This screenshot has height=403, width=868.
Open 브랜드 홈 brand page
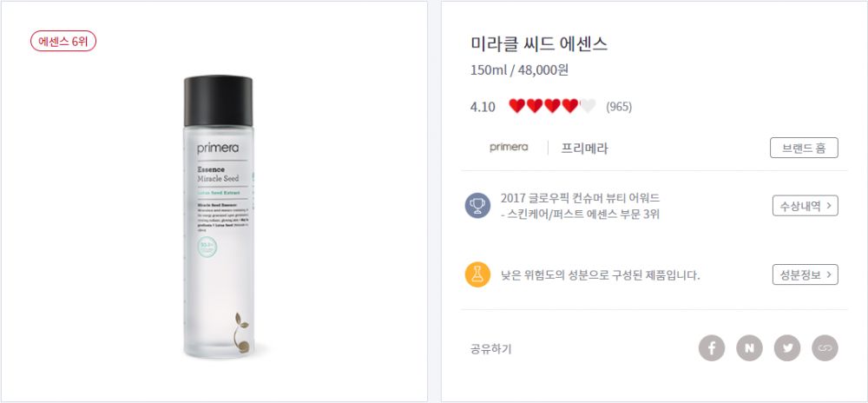point(804,148)
